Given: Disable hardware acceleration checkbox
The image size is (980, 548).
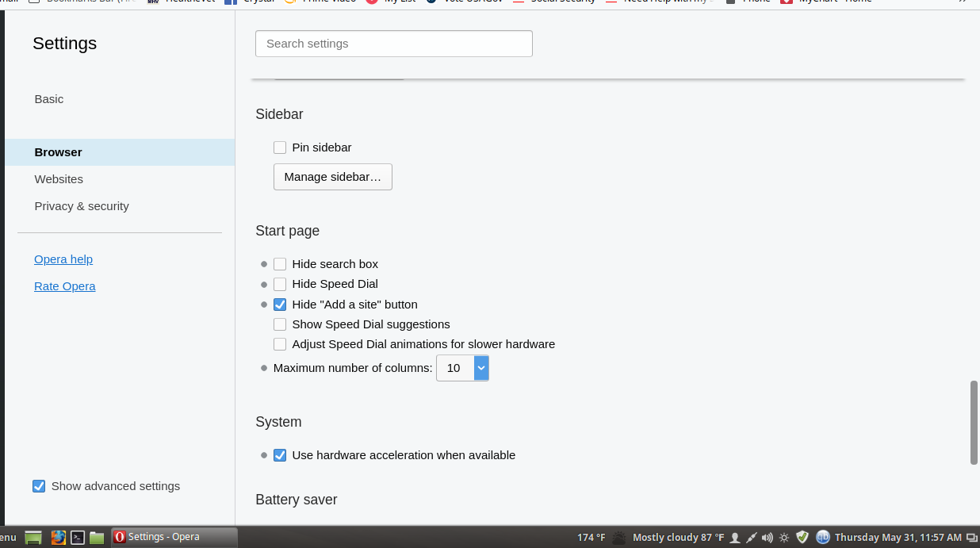Looking at the screenshot, I should (280, 455).
